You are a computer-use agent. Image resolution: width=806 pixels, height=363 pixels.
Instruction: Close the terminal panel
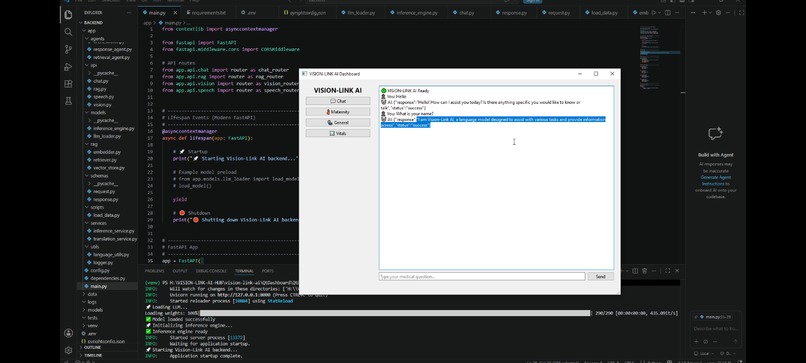[x=676, y=271]
